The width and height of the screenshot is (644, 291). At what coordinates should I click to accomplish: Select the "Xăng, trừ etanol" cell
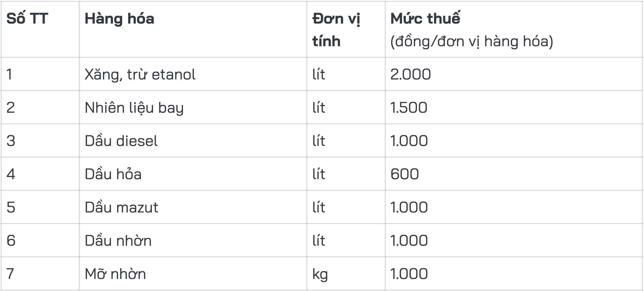[140, 75]
